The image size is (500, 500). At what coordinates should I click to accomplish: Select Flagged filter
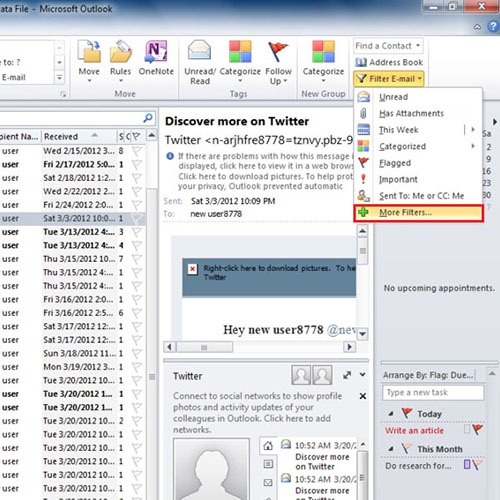tap(418, 163)
